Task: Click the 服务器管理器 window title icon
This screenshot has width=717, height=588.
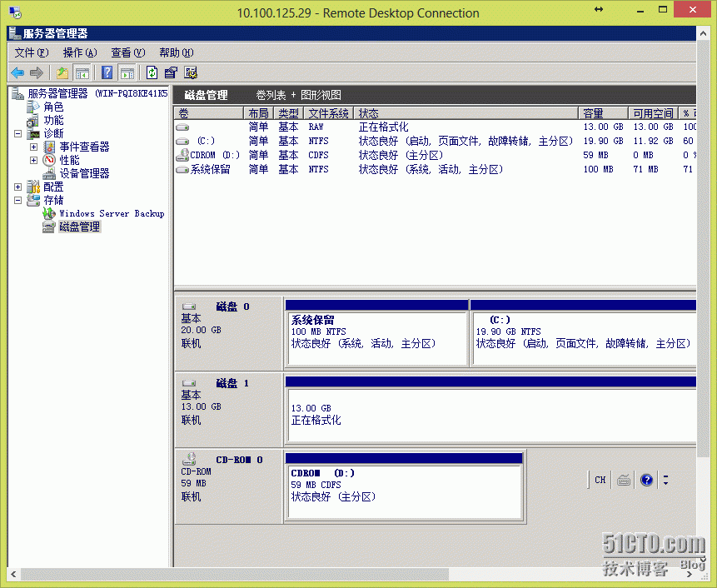Action: pyautogui.click(x=15, y=33)
